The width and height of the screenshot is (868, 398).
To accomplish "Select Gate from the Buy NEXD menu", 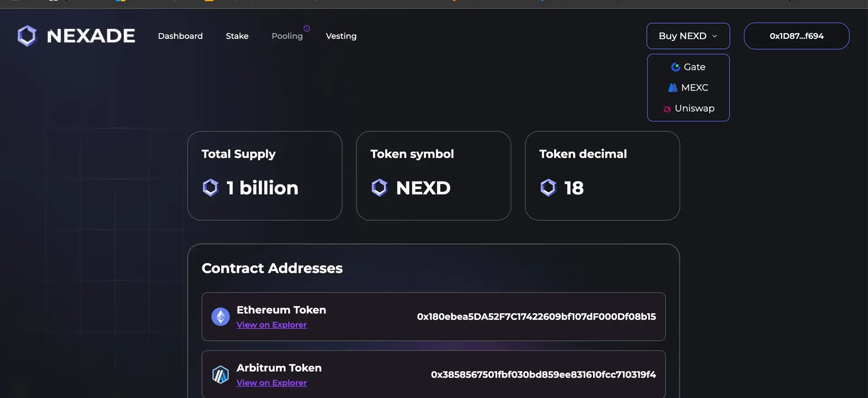I will click(694, 67).
